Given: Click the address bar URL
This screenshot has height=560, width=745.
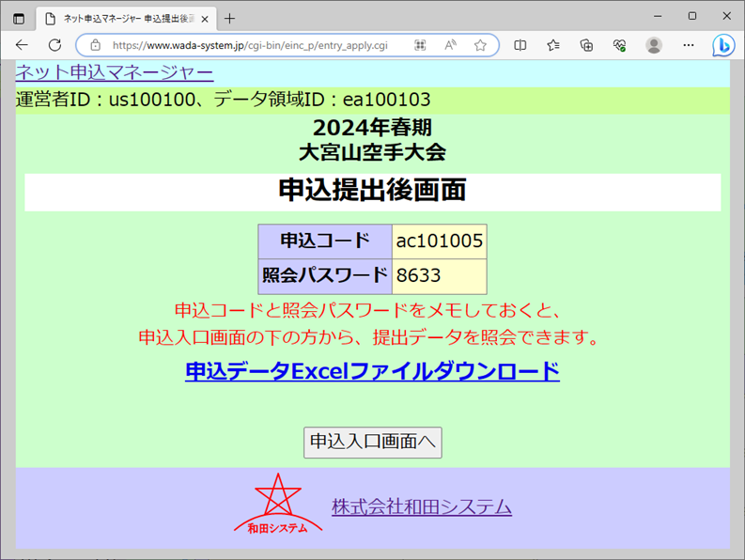Looking at the screenshot, I should (x=250, y=45).
